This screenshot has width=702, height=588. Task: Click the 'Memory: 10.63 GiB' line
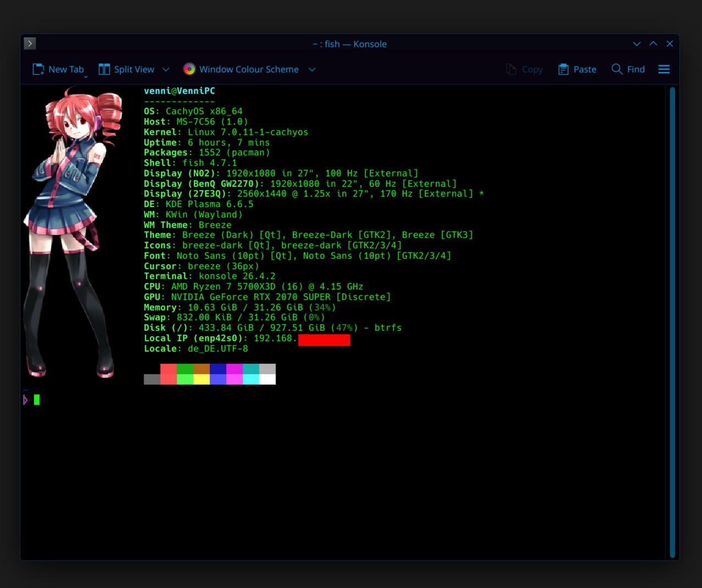tap(240, 307)
